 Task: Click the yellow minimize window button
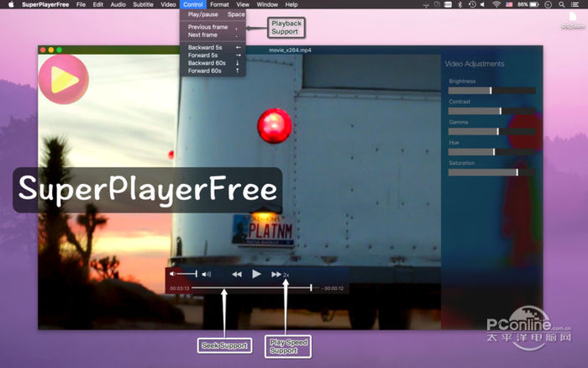(x=51, y=50)
